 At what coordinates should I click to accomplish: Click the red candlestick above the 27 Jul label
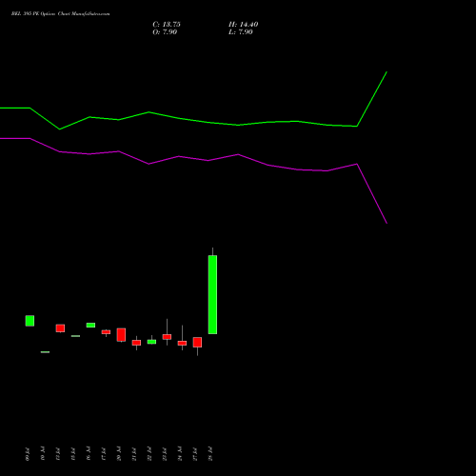tap(197, 343)
